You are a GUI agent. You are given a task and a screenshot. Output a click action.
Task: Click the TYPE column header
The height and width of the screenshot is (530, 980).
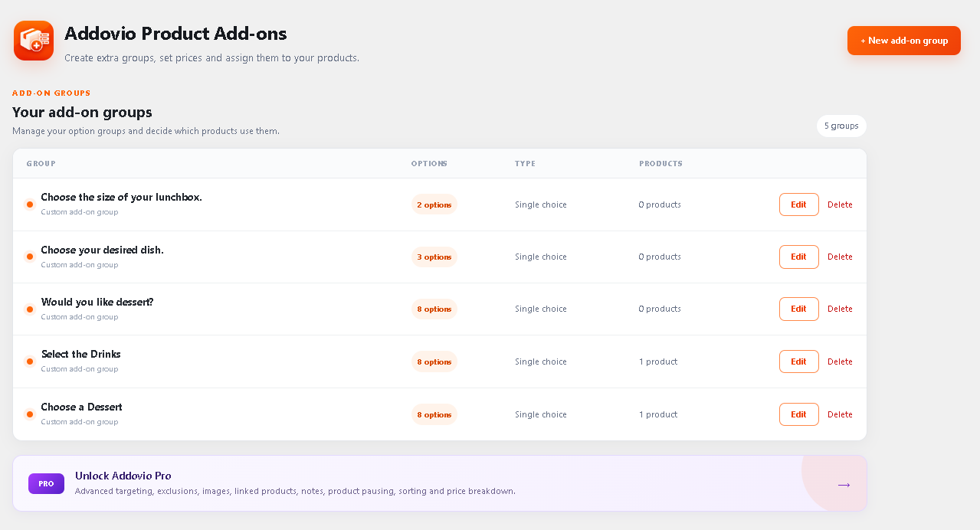[525, 164]
